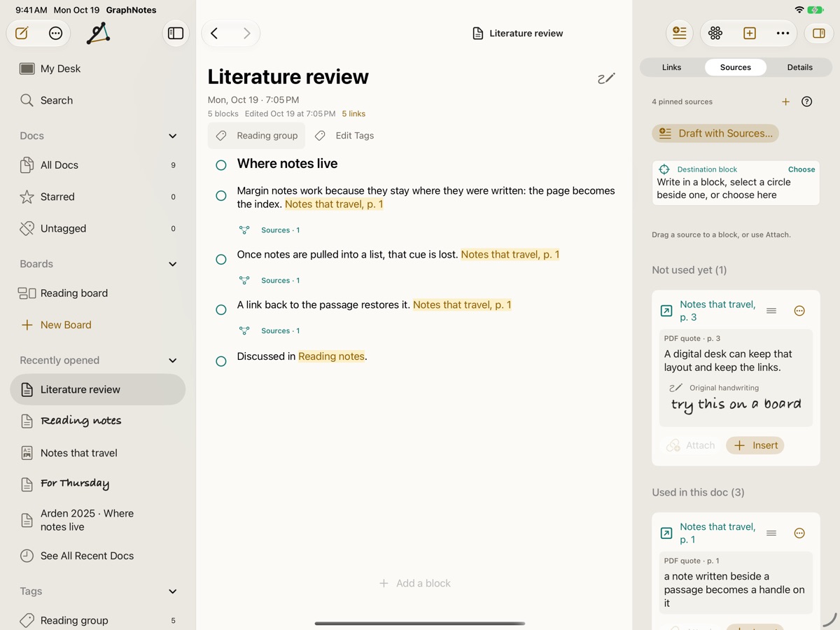Open the Reading notes inline link

tap(332, 356)
